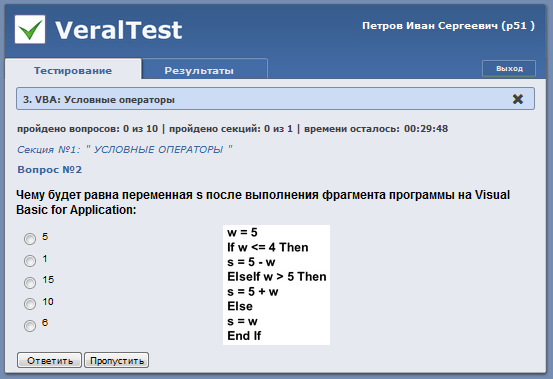Click code line 'w = 5'
The width and height of the screenshot is (553, 379).
click(242, 232)
